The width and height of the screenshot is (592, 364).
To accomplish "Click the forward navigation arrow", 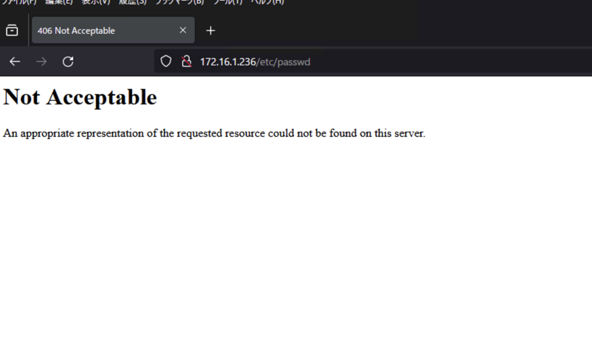I will point(41,62).
